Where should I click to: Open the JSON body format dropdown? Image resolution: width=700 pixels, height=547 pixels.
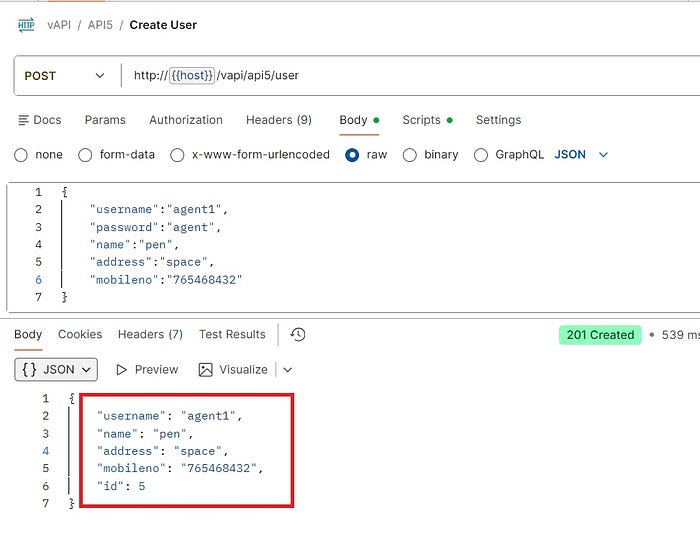[581, 154]
